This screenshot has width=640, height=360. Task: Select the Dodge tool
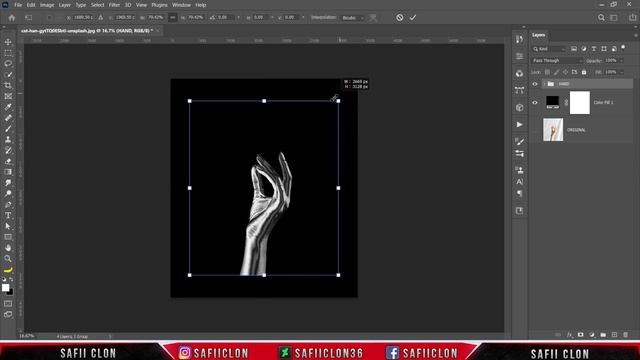point(8,193)
